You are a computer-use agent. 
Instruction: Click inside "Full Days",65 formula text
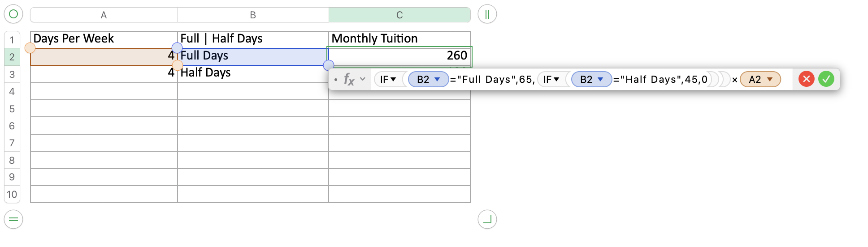pyautogui.click(x=491, y=80)
